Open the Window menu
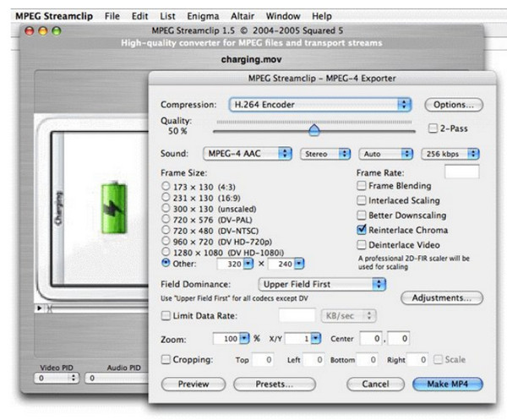This screenshot has width=507, height=420. pos(283,16)
